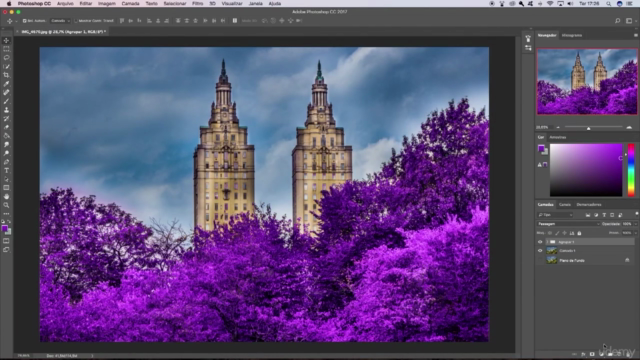Select the History Brush tool
The width and height of the screenshot is (640, 360).
point(6,118)
